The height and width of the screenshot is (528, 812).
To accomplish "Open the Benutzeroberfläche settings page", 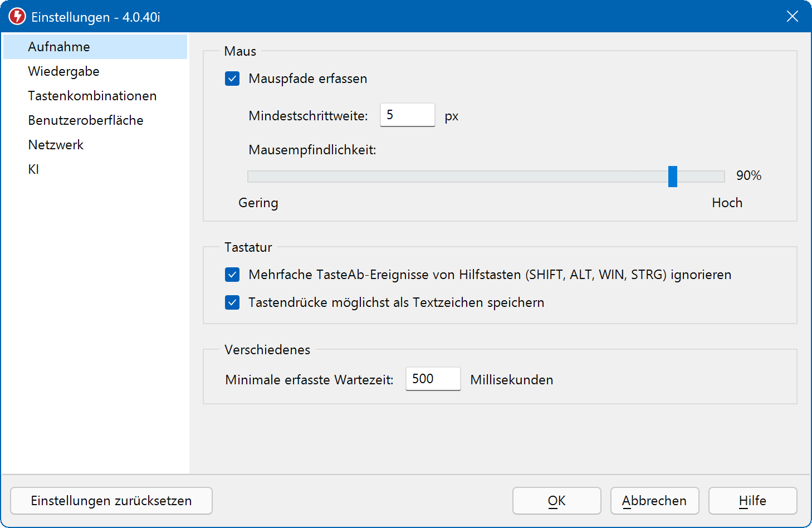I will click(86, 120).
